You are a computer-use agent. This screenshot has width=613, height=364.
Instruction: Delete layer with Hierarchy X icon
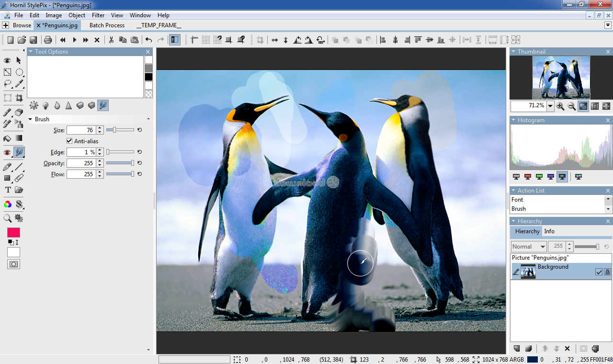point(568,349)
